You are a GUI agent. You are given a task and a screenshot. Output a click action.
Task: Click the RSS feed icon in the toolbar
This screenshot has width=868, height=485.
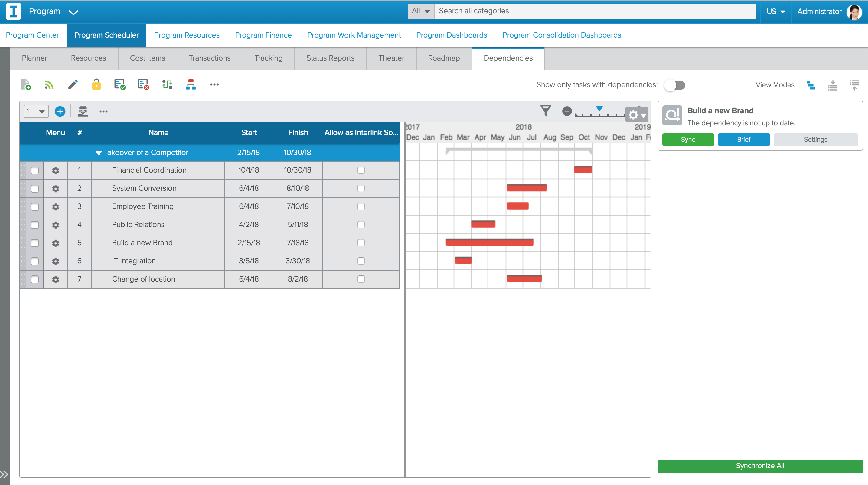pyautogui.click(x=49, y=84)
